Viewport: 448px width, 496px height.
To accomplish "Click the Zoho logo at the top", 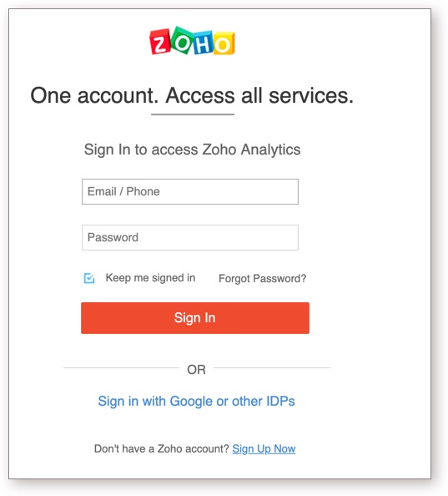I will click(192, 41).
